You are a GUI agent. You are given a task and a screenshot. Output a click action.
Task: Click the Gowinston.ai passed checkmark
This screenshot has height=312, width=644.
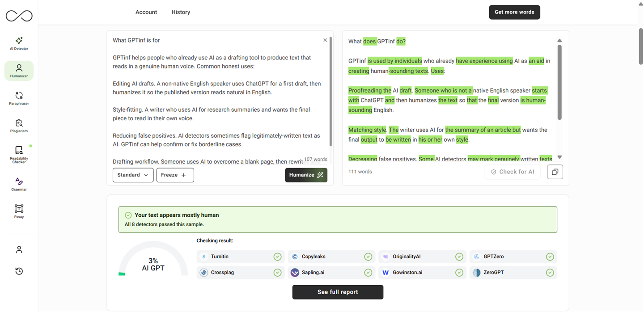pyautogui.click(x=459, y=272)
